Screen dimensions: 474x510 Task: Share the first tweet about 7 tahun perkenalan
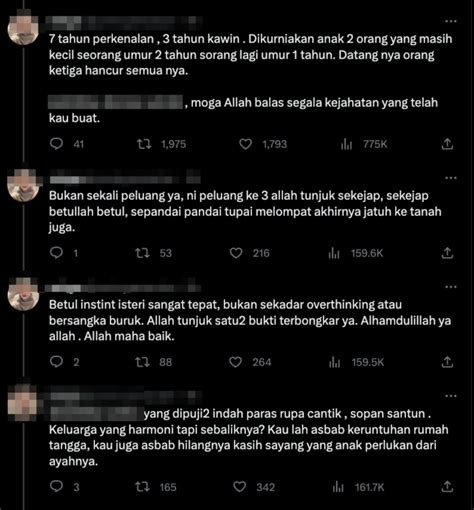point(447,144)
